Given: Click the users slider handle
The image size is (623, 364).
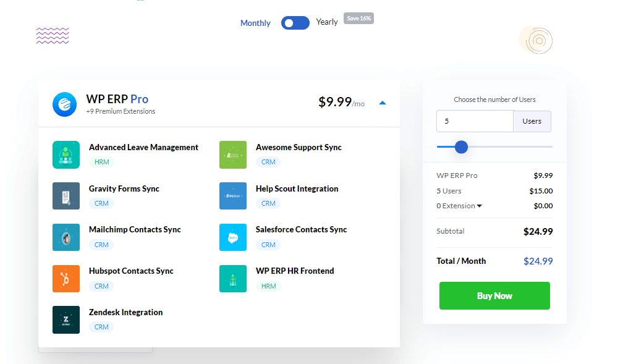Looking at the screenshot, I should pos(461,147).
